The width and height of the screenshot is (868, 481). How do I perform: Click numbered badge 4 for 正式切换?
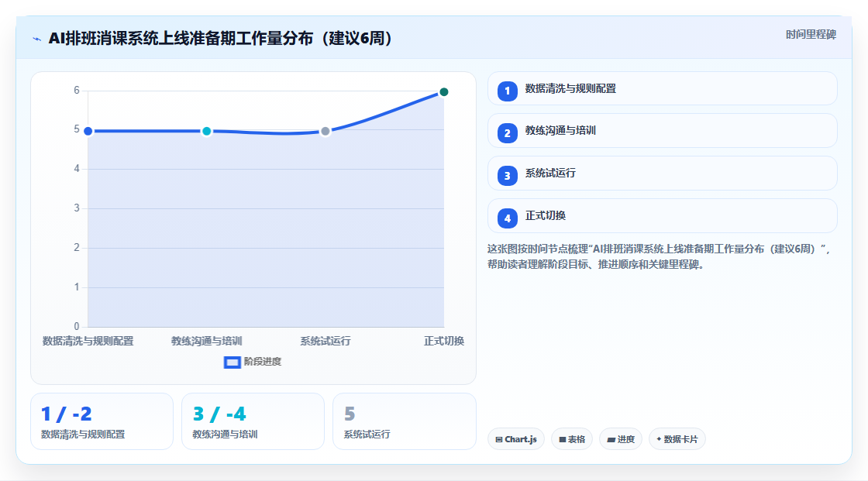click(x=507, y=218)
